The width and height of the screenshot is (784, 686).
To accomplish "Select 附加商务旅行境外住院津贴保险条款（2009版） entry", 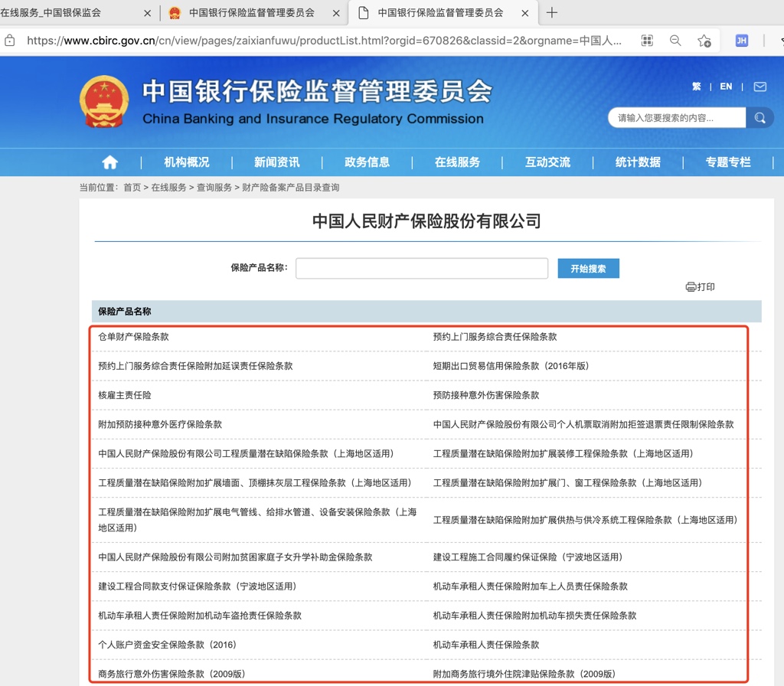I will pos(524,674).
